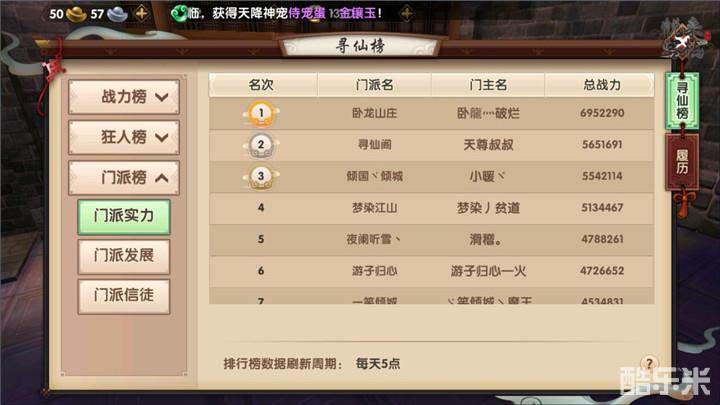Click the silver rank 2 medal

(x=261, y=145)
